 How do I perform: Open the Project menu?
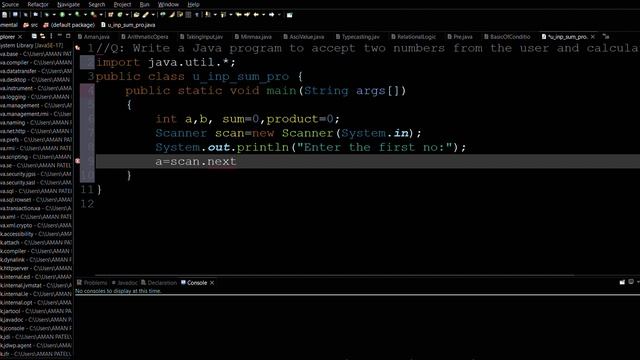(x=122, y=4)
